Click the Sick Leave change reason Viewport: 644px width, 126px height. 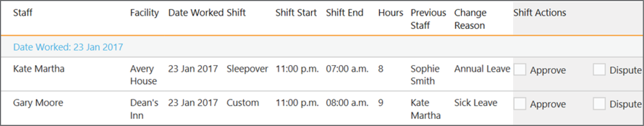point(476,103)
